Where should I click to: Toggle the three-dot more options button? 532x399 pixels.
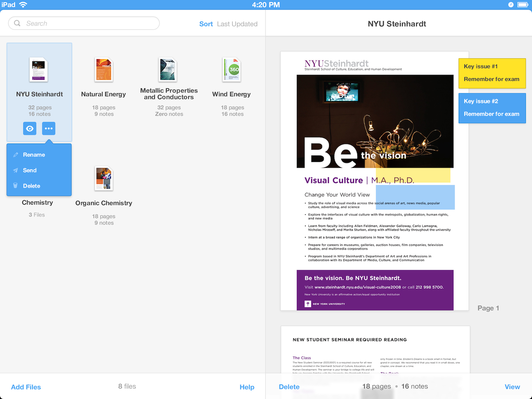tap(49, 128)
